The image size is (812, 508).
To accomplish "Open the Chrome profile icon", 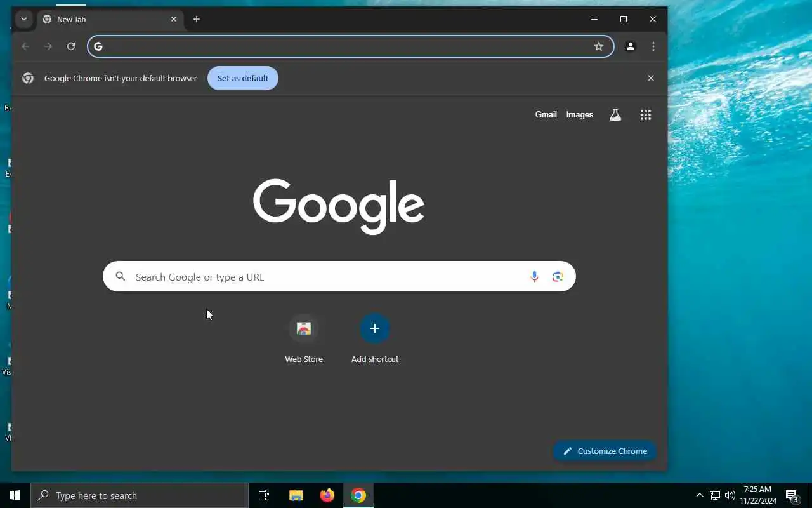I will click(631, 46).
